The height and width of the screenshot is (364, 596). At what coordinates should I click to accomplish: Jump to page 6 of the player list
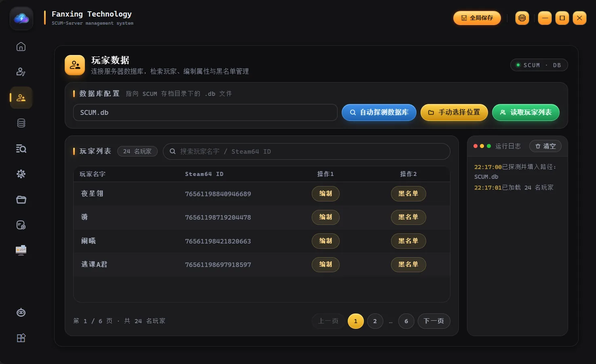(x=406, y=321)
